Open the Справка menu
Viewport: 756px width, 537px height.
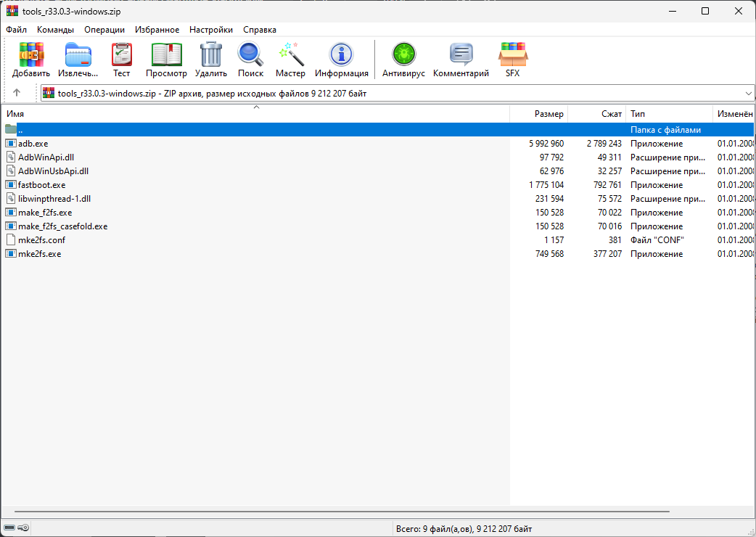[260, 30]
